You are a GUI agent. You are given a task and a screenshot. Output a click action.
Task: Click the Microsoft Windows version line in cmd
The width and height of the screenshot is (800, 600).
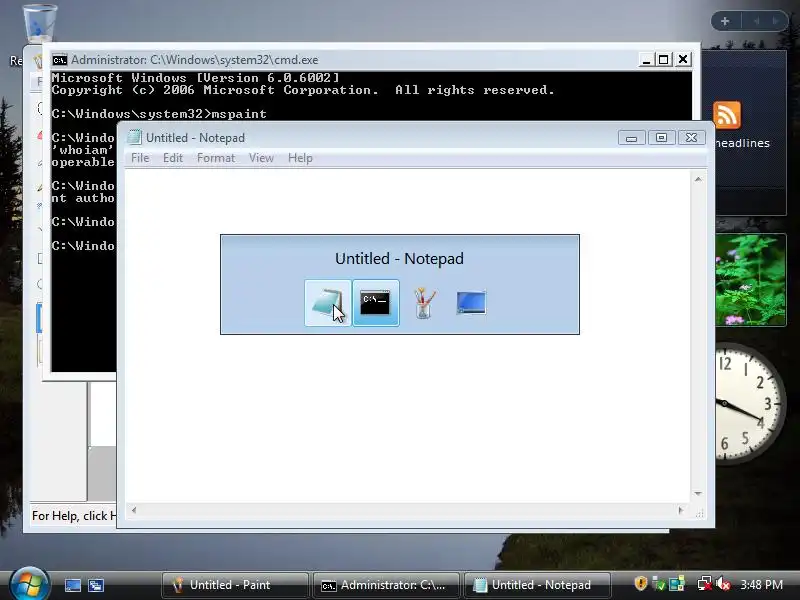click(x=195, y=78)
